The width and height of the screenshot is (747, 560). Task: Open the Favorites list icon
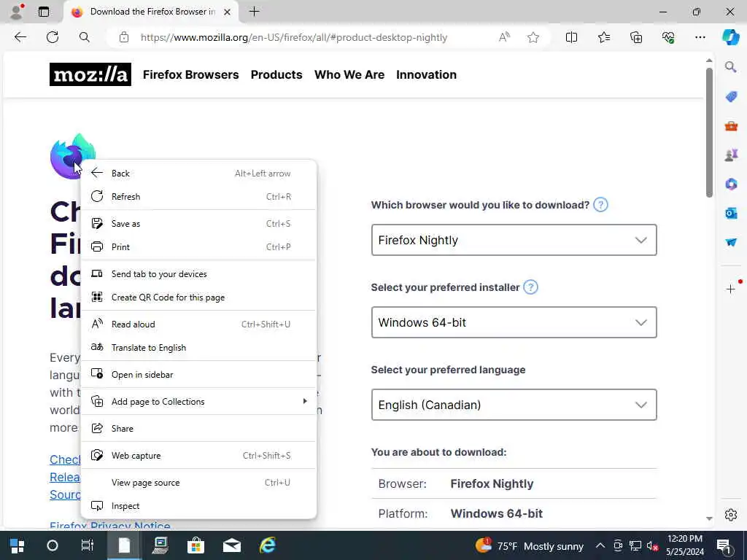(x=603, y=37)
